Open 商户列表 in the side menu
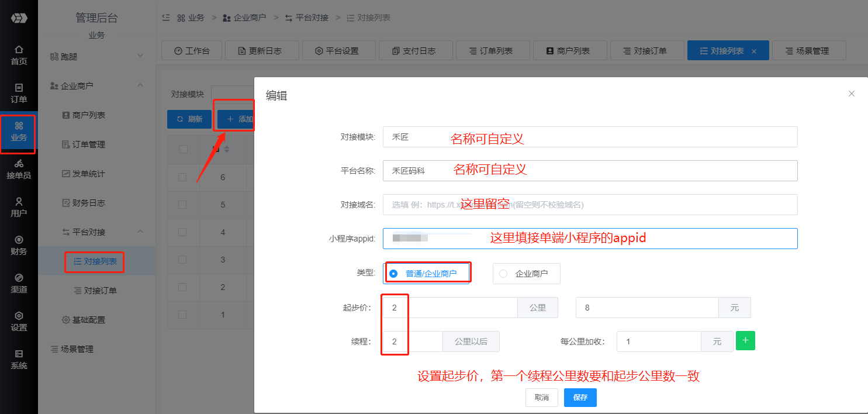 tap(96, 115)
